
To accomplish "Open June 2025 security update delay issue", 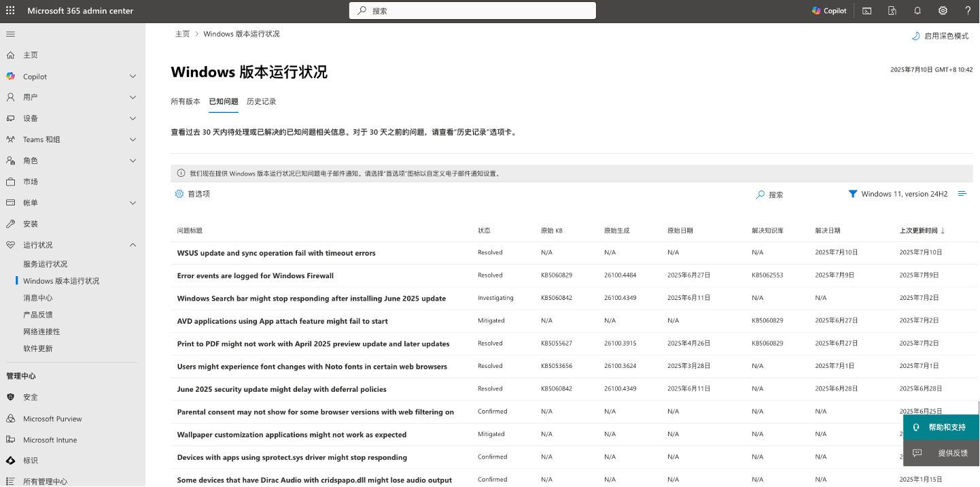I will point(282,390).
